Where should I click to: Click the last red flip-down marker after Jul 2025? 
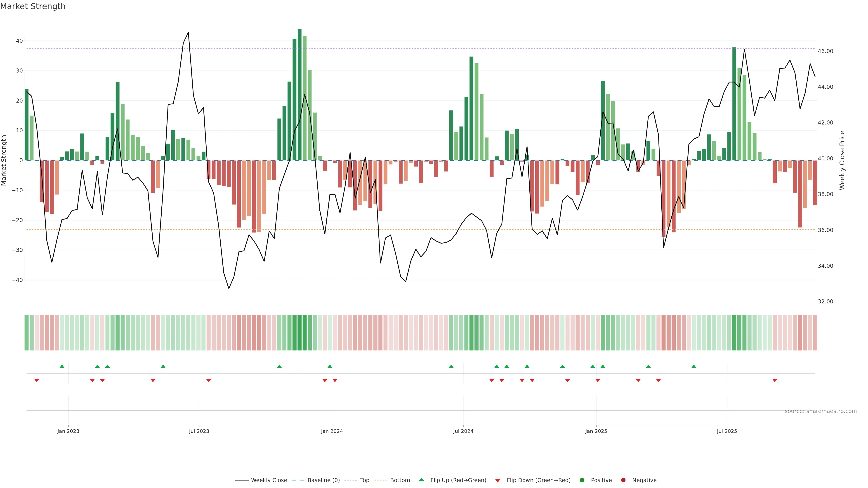[775, 380]
